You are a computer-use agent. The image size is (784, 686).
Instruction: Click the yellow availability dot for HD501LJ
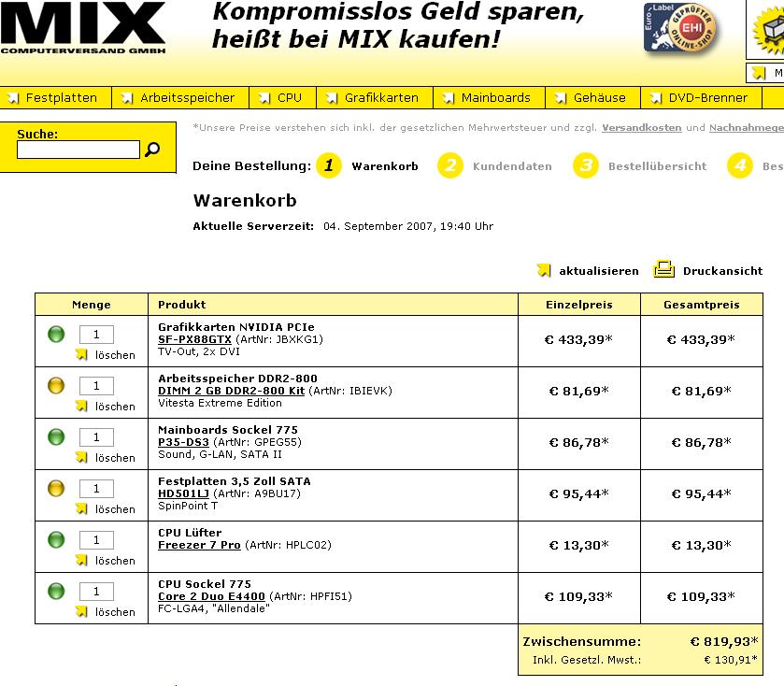pyautogui.click(x=56, y=488)
